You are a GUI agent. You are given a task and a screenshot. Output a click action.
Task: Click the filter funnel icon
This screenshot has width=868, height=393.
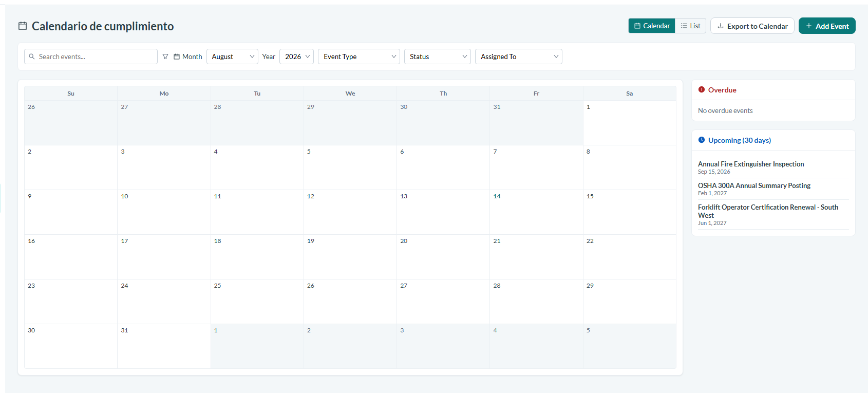[165, 57]
